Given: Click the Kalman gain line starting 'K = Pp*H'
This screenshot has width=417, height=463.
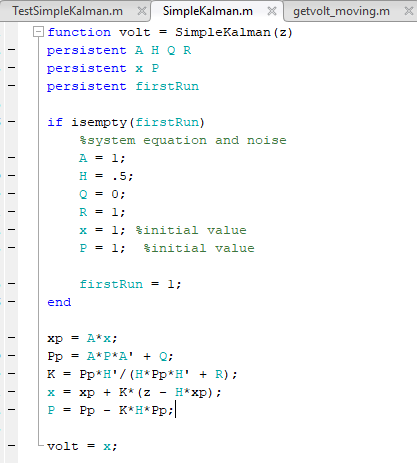Looking at the screenshot, I should [142, 374].
